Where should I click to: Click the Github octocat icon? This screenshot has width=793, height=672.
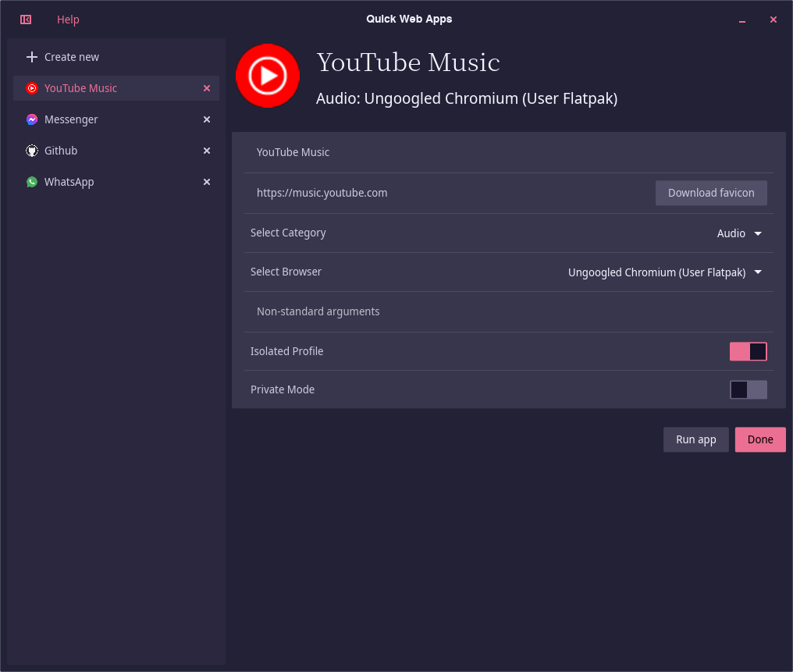point(32,151)
